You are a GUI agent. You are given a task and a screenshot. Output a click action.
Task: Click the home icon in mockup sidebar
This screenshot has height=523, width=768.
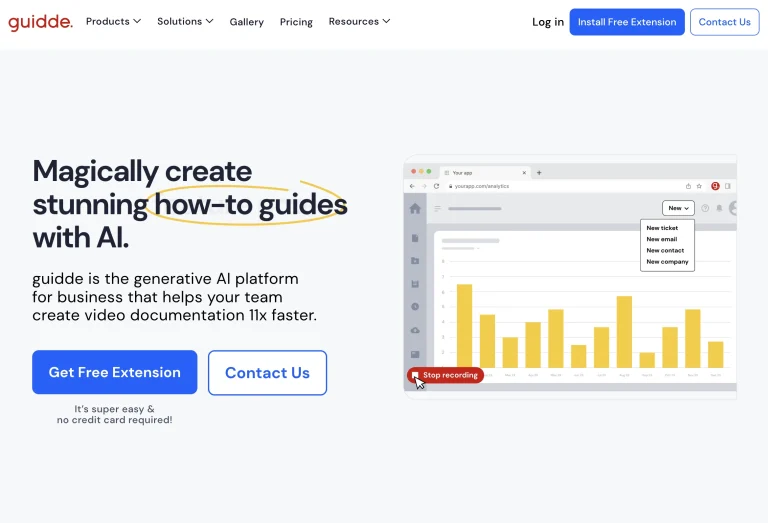415,209
